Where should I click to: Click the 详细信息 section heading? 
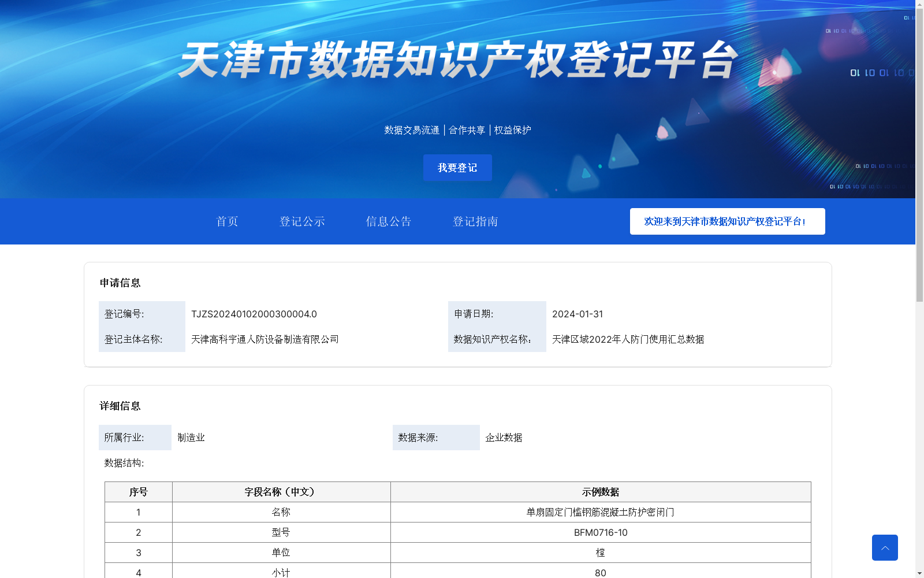(x=120, y=406)
